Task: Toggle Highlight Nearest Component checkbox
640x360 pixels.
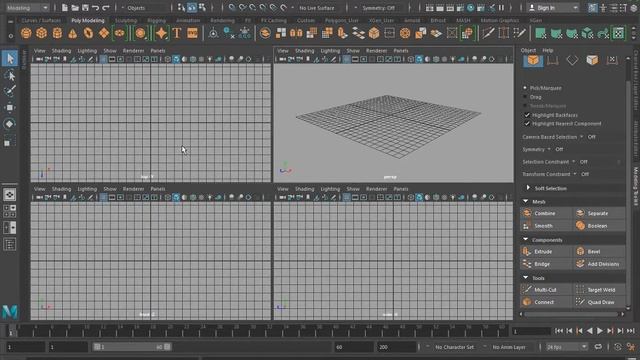Action: [x=527, y=123]
